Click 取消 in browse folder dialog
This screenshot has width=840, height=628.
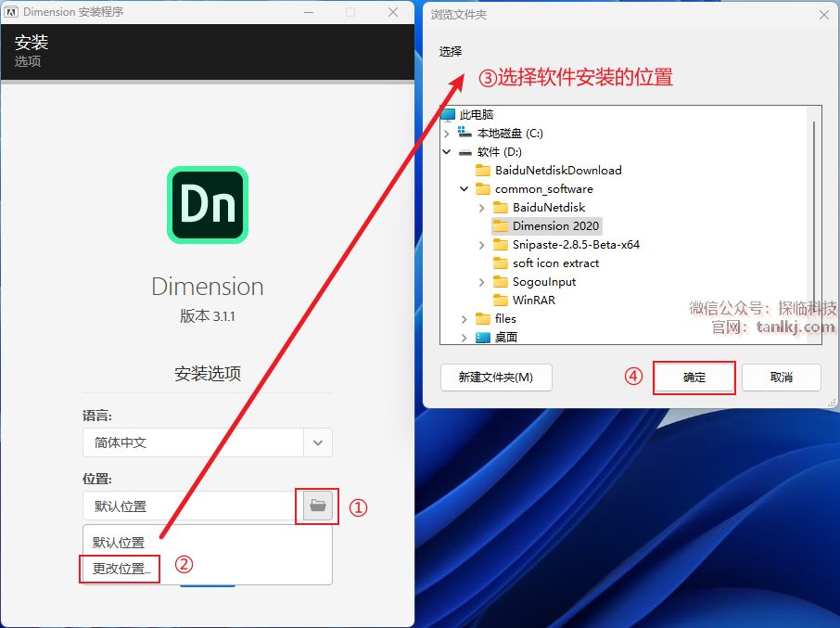pos(781,378)
